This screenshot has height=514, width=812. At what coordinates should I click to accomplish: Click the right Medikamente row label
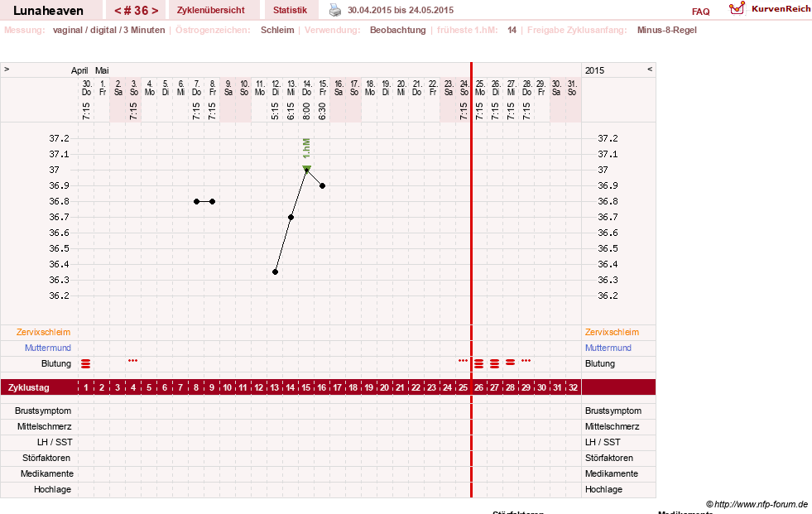tap(612, 473)
